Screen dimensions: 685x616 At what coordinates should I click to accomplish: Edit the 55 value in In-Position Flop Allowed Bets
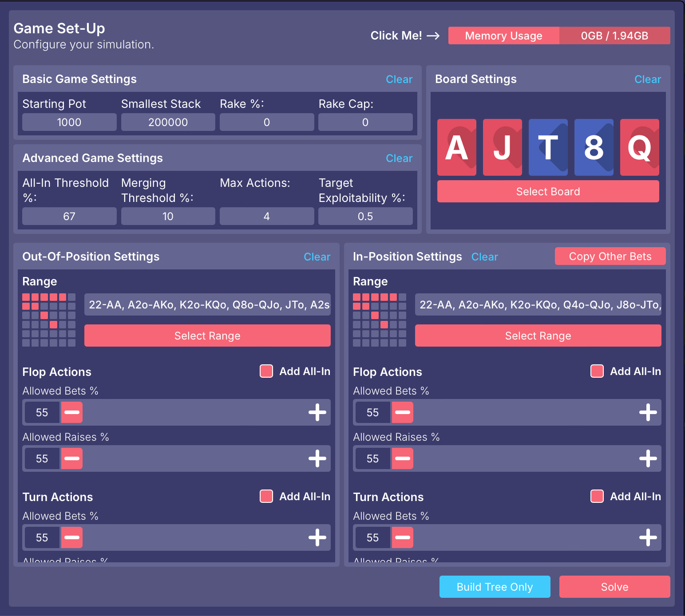[x=373, y=412]
